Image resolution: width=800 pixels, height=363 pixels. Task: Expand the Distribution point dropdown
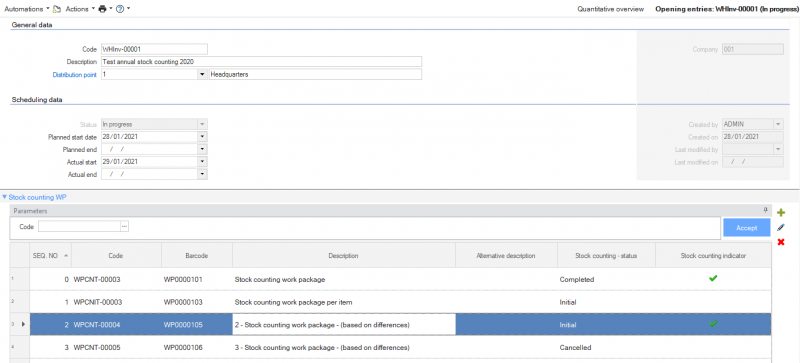pyautogui.click(x=202, y=75)
